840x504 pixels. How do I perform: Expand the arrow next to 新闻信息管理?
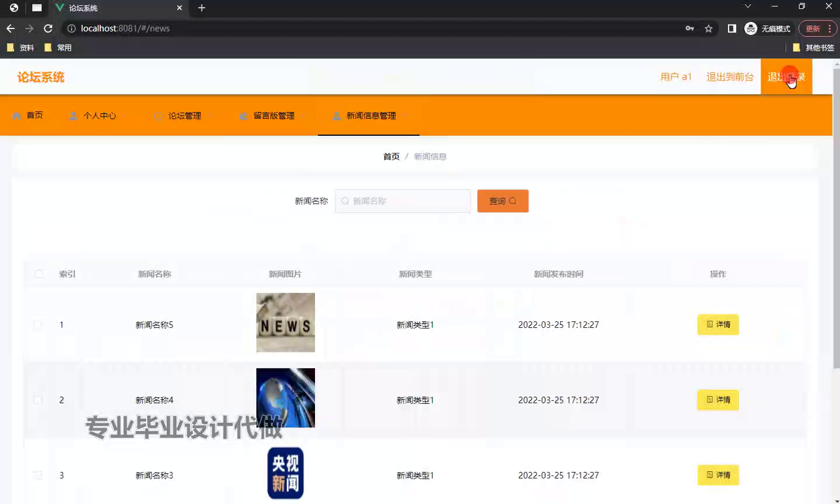pyautogui.click(x=403, y=116)
